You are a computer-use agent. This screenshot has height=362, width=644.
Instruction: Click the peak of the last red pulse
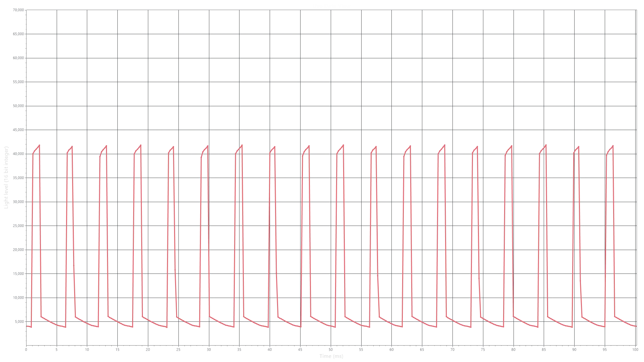click(x=613, y=146)
